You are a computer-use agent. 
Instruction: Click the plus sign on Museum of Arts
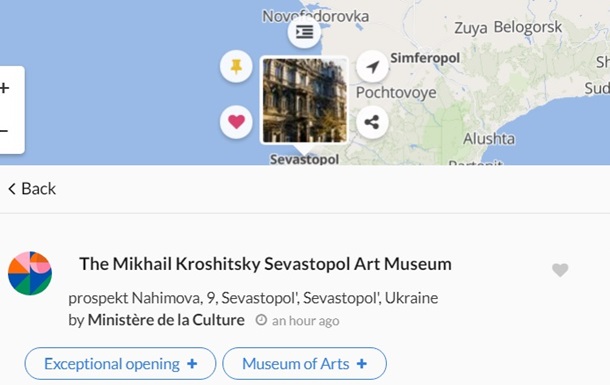(x=362, y=364)
